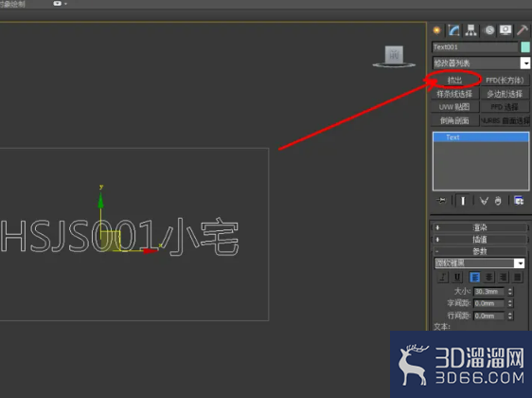Open the Display command panel tab
This screenshot has height=398, width=532.
[x=505, y=30]
